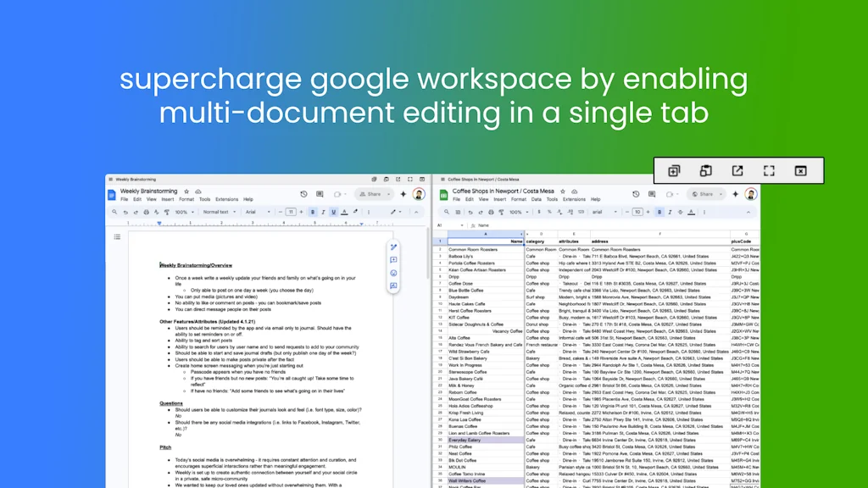Apply currency format in the Sheets toolbar
Screen dimensions: 868x488
tap(539, 212)
